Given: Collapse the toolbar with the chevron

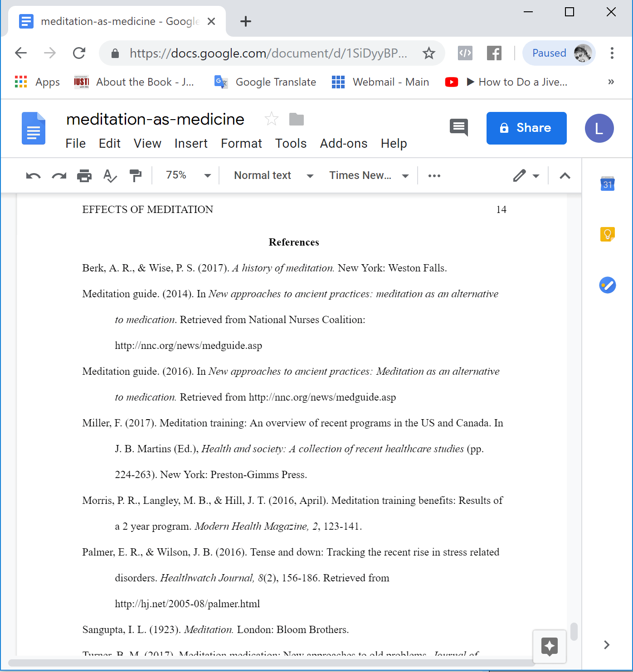Looking at the screenshot, I should (x=564, y=175).
